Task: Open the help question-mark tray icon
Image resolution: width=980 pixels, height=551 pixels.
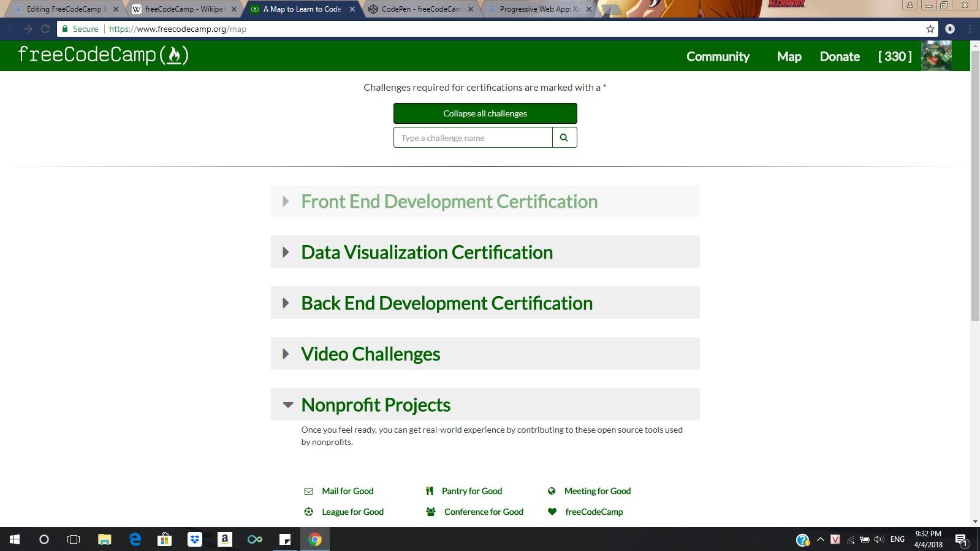Action: point(802,540)
